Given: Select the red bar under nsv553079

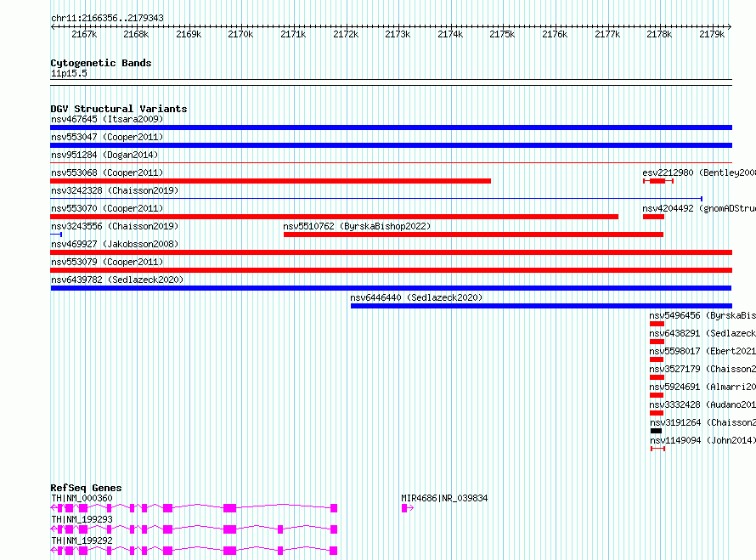Looking at the screenshot, I should 391,270.
